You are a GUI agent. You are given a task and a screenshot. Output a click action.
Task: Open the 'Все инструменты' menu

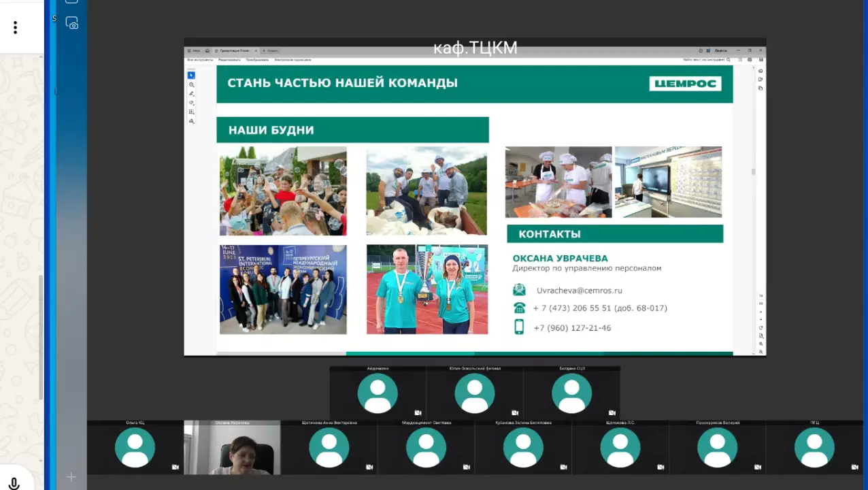pos(200,60)
